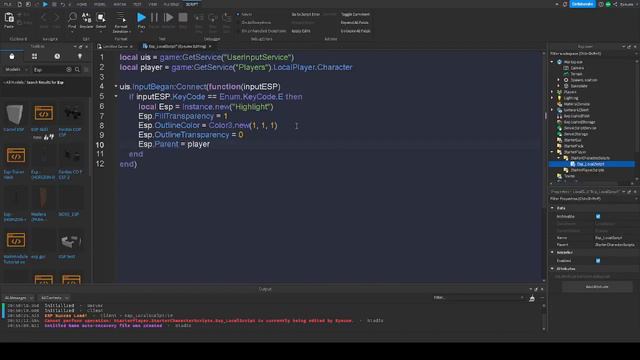Screen dimensions: 640x360
Task: Open the FILE menu
Action: pos(7,4)
